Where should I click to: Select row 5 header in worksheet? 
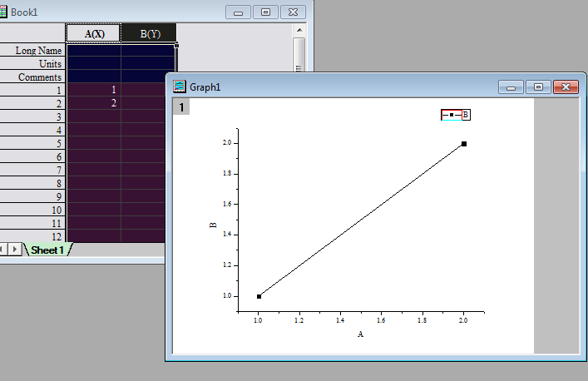(32, 143)
